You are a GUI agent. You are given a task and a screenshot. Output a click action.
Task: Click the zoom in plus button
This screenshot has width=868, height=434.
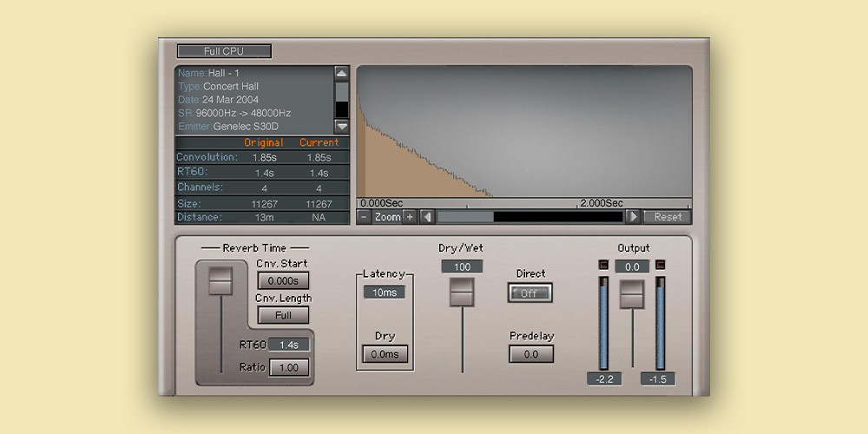point(410,217)
